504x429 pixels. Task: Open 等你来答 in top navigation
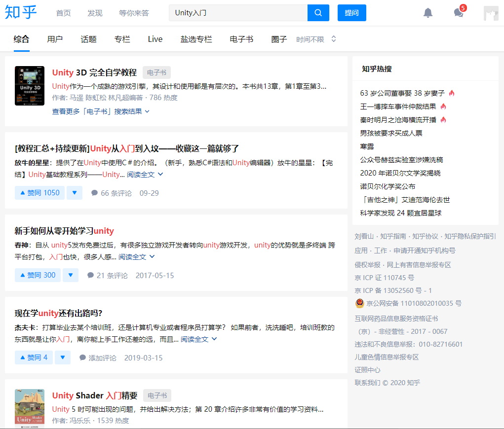[x=134, y=13]
